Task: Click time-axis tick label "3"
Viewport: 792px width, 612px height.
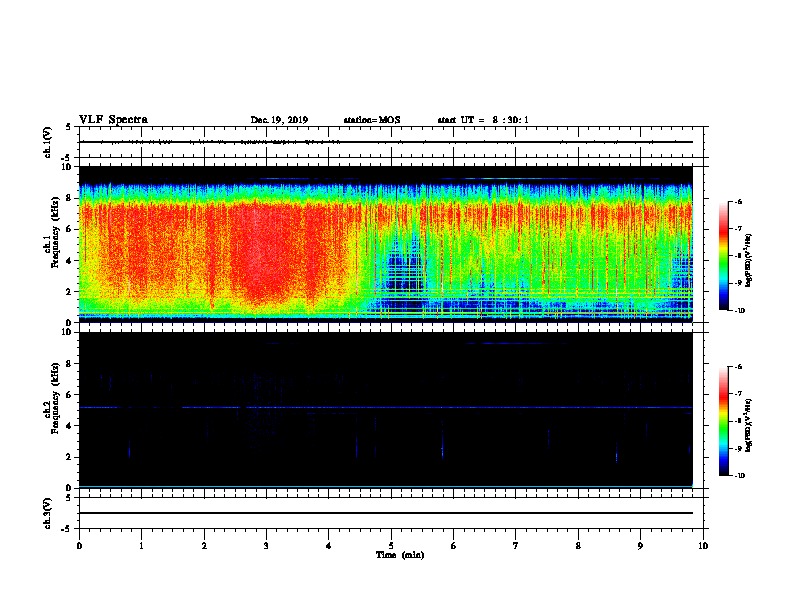Action: pos(266,546)
